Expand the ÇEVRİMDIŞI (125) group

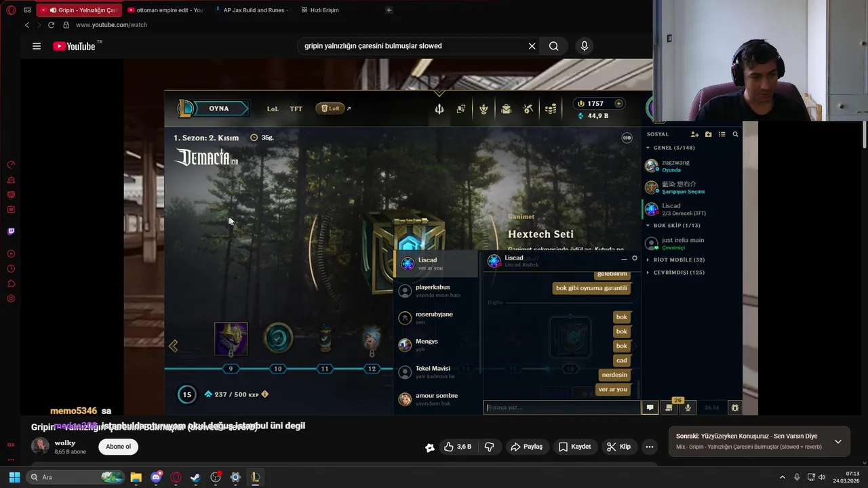675,272
